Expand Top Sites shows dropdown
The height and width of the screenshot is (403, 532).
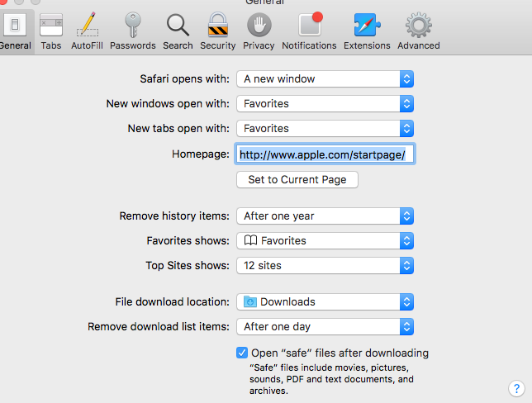[325, 265]
